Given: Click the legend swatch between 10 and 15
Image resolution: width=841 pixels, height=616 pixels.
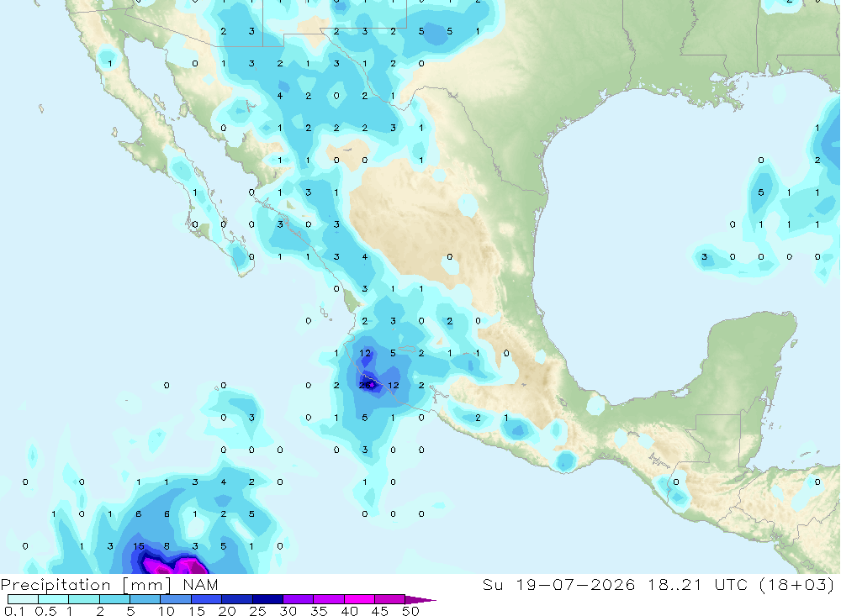Looking at the screenshot, I should tap(176, 599).
